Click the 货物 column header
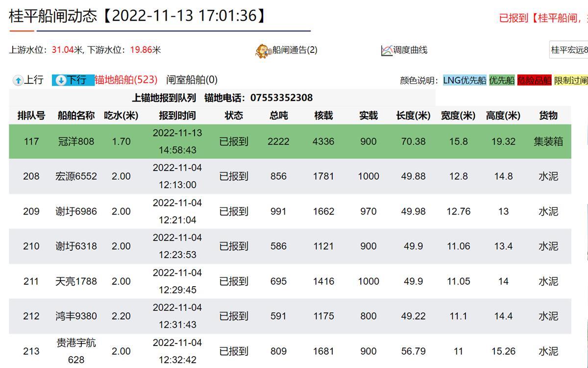This screenshot has width=588, height=368. point(548,116)
